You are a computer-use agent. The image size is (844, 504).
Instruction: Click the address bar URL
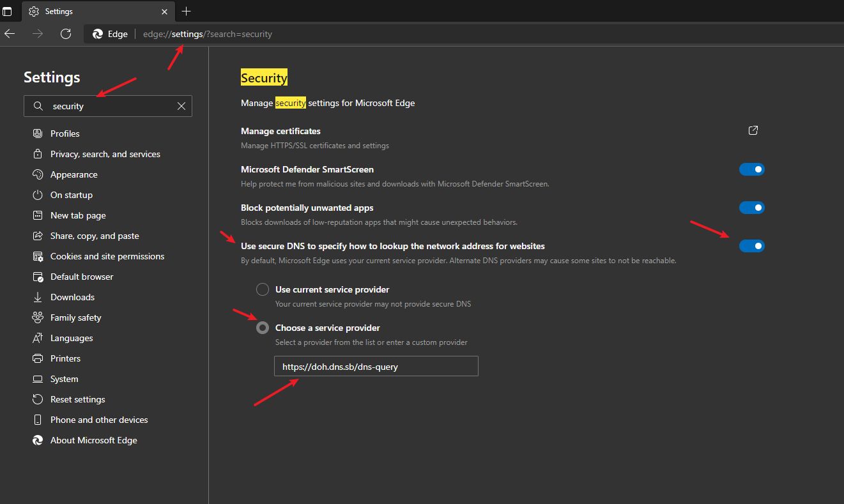[208, 34]
